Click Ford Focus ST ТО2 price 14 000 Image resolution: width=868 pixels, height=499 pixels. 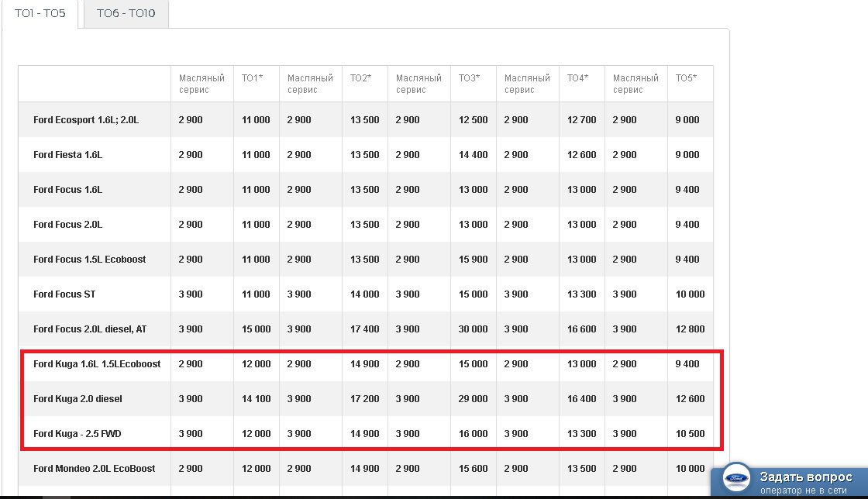[x=364, y=294]
